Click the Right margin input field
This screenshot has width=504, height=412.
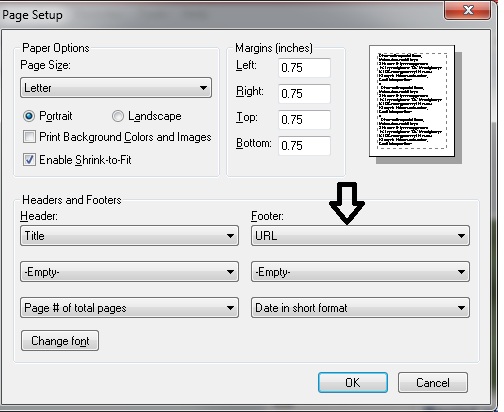(x=304, y=94)
